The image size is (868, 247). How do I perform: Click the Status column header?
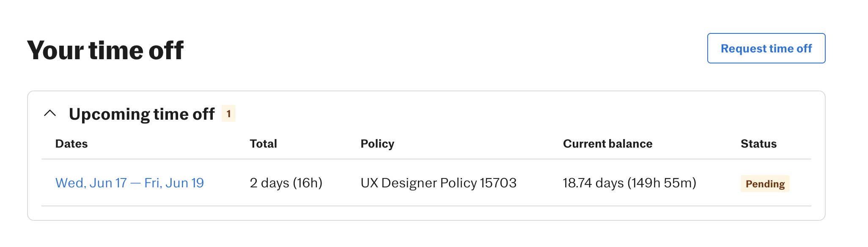[758, 144]
